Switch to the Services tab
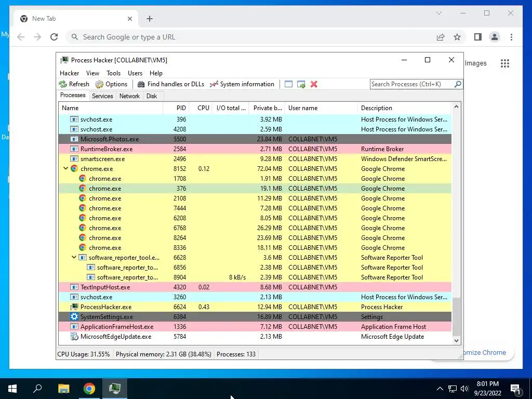The width and height of the screenshot is (532, 399). (x=102, y=96)
